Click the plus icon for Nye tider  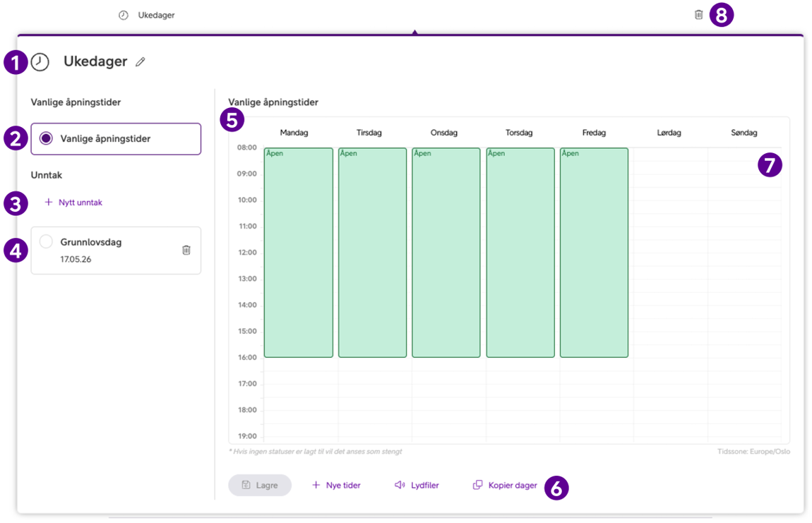pyautogui.click(x=316, y=486)
